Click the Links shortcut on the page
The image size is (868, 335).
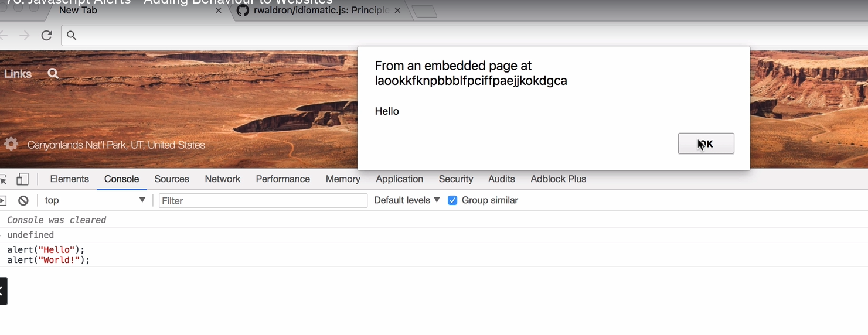pyautogui.click(x=18, y=74)
